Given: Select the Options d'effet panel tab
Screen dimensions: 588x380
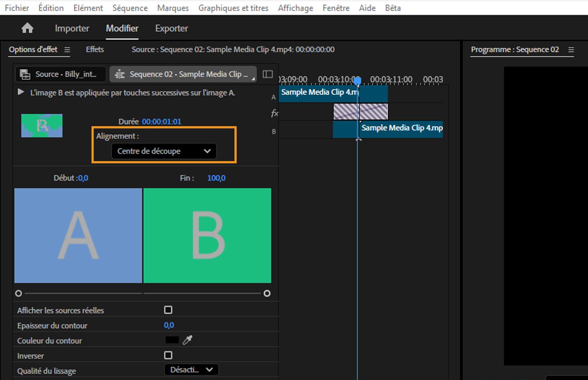Looking at the screenshot, I should pos(33,49).
